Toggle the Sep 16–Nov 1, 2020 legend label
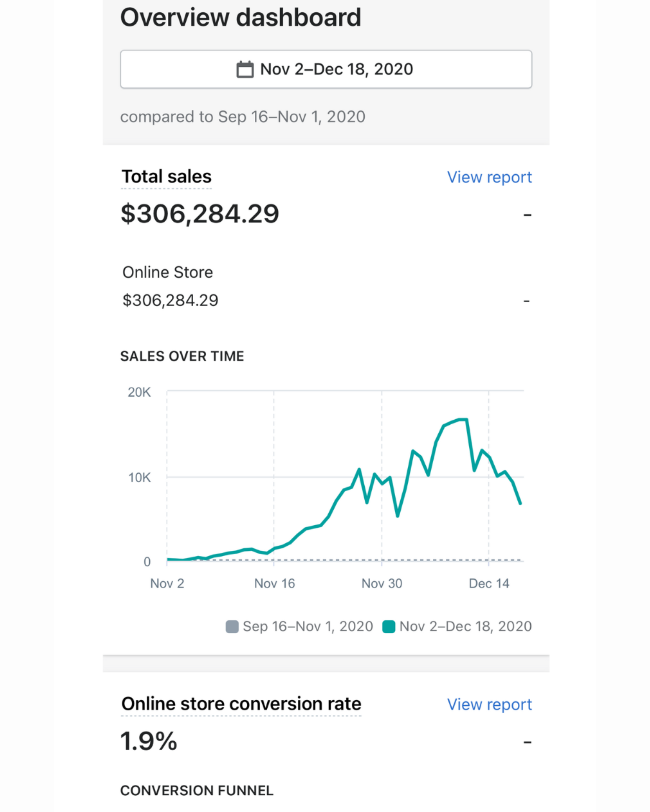This screenshot has width=650, height=812. pyautogui.click(x=308, y=626)
